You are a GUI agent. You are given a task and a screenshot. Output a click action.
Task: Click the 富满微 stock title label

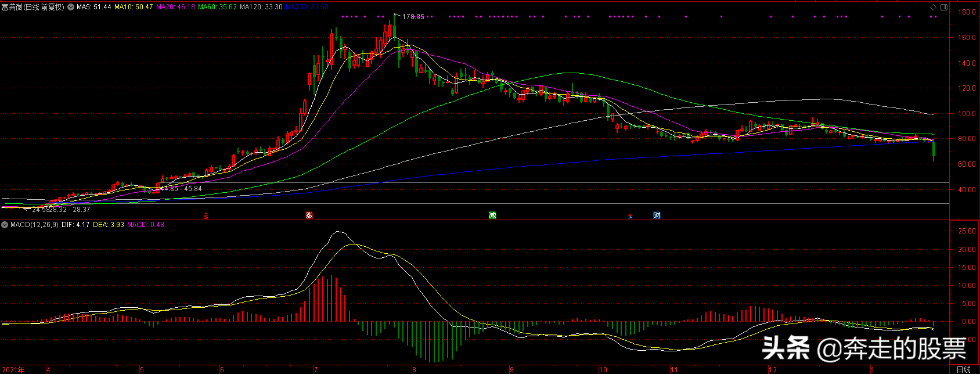pos(33,7)
